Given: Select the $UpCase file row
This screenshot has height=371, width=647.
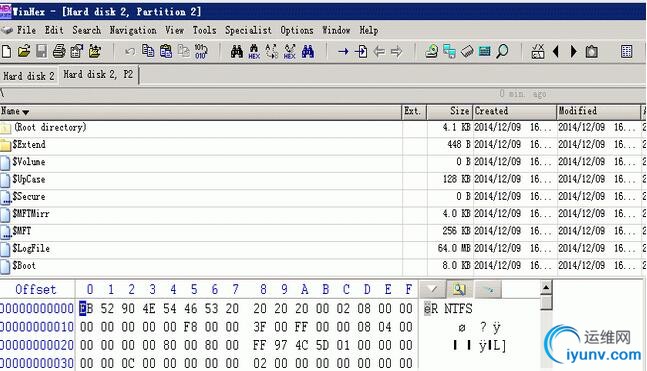Looking at the screenshot, I should click(x=322, y=180).
